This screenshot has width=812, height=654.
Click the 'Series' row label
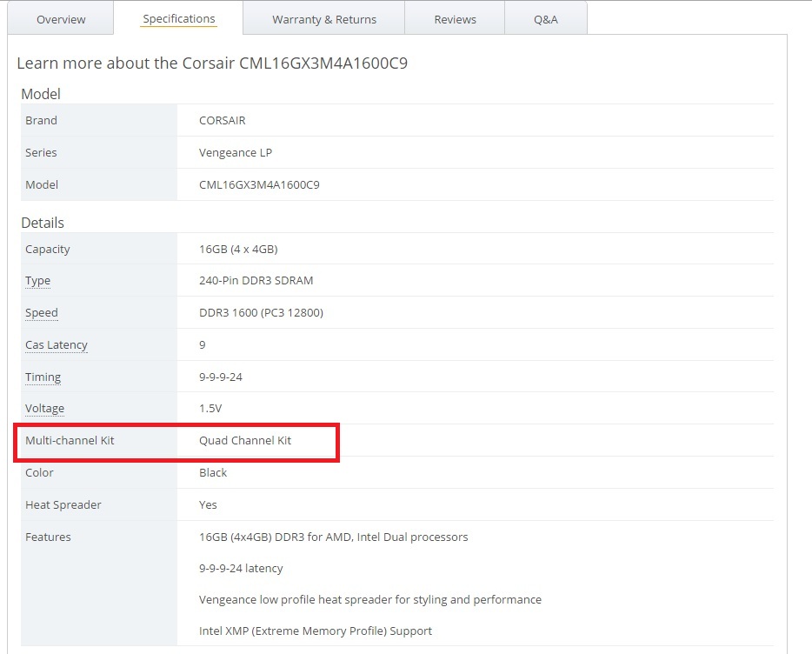[x=41, y=152]
